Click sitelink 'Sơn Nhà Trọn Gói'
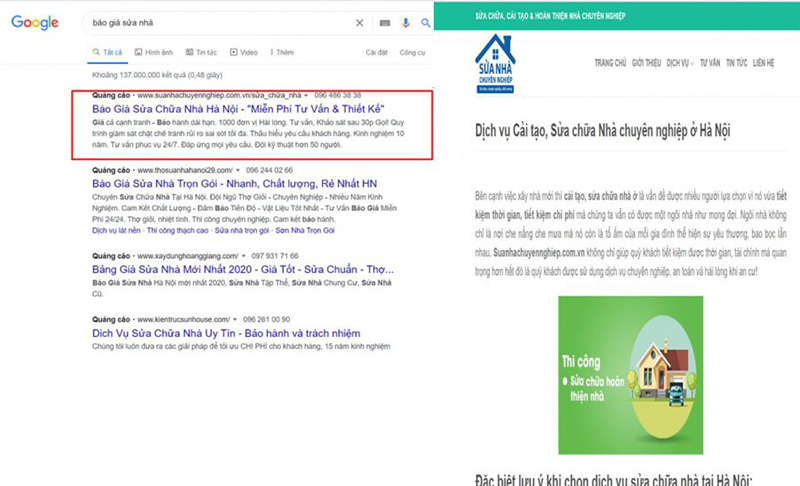The height and width of the screenshot is (486, 800). [305, 231]
